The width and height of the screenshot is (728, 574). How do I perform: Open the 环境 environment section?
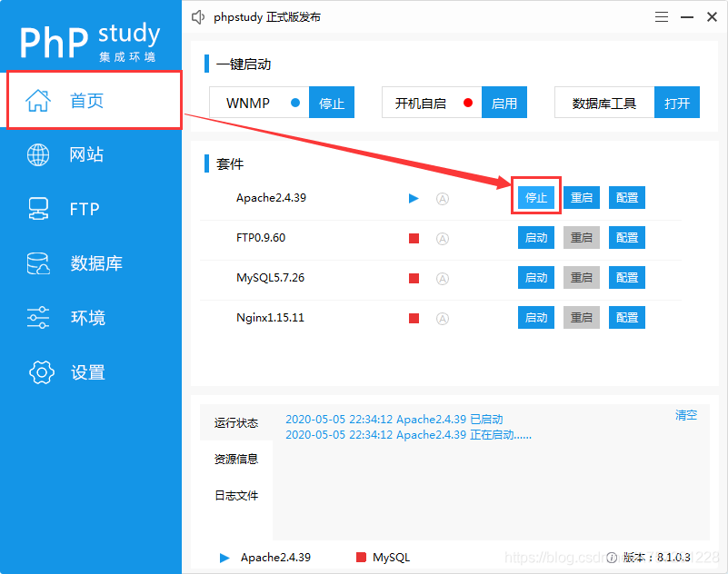(88, 318)
